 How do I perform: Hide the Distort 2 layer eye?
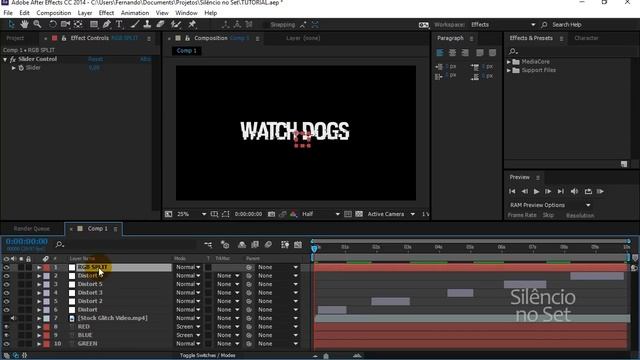coord(6,301)
